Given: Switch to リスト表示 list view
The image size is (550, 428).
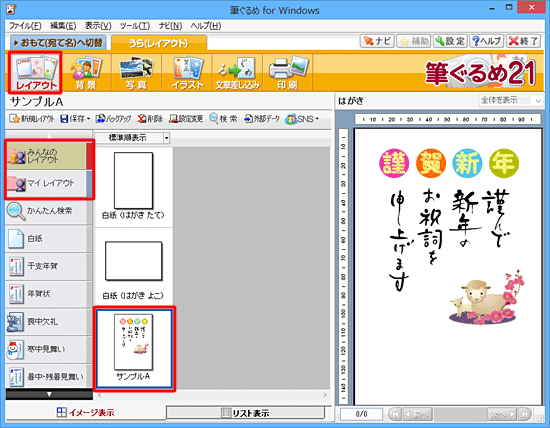Looking at the screenshot, I should pyautogui.click(x=246, y=413).
